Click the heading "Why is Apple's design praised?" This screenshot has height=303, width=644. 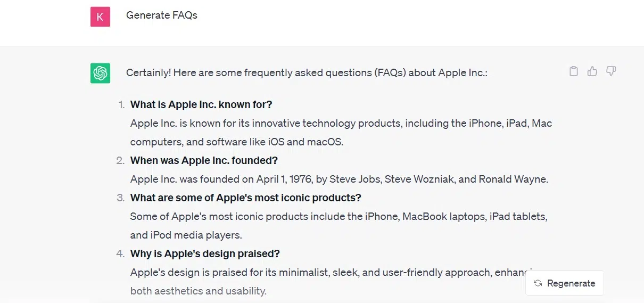pyautogui.click(x=205, y=253)
